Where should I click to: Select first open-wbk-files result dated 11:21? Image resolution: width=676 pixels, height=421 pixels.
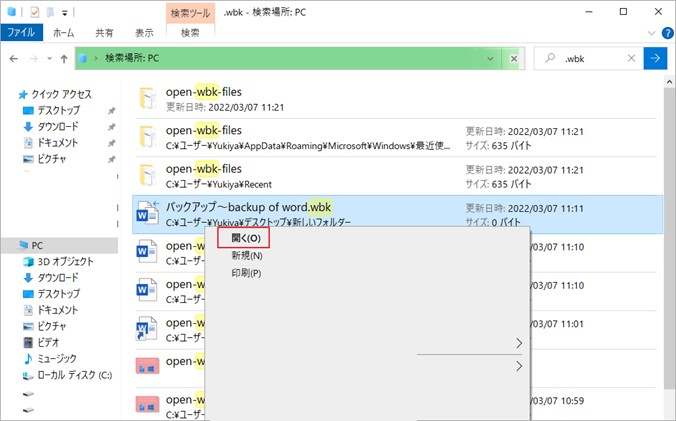point(397,99)
